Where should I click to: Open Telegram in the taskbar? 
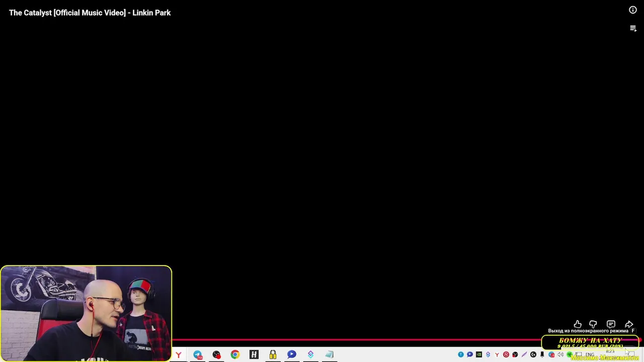tap(198, 355)
